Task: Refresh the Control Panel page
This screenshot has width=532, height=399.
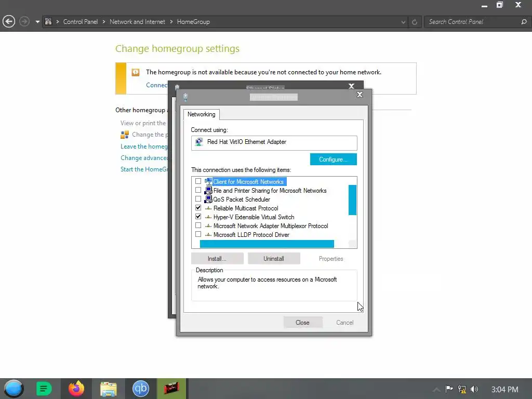Action: coord(414,22)
